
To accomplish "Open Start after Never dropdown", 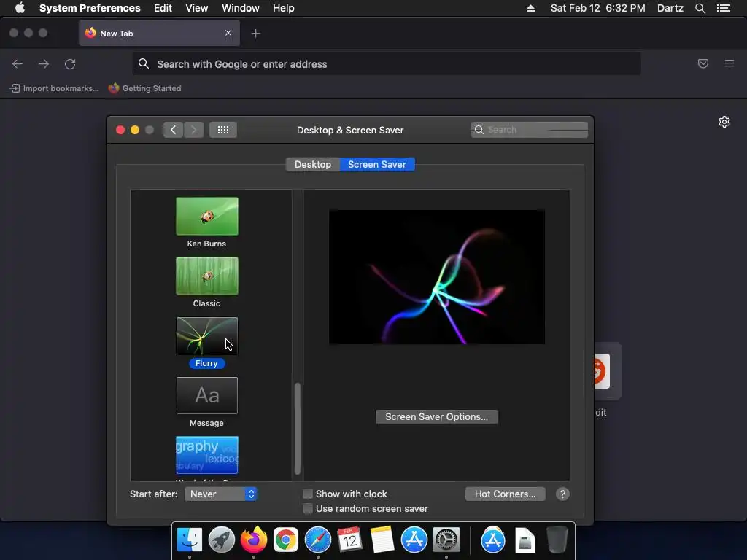I will coord(220,494).
